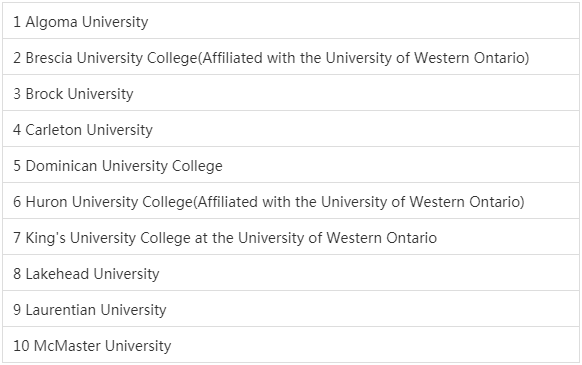Select Laurentian University row
The height and width of the screenshot is (365, 582).
click(291, 309)
